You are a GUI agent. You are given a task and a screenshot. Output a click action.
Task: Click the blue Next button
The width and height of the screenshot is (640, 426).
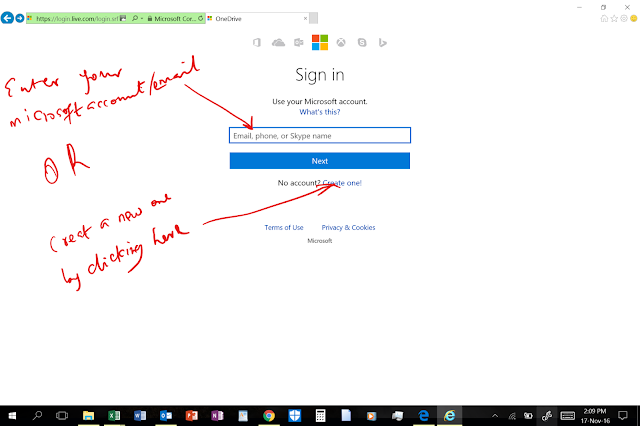320,161
